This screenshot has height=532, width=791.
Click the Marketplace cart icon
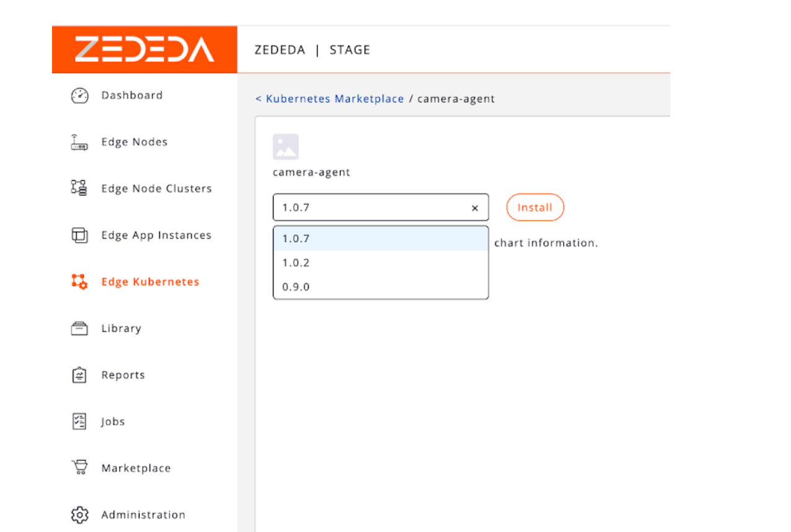coord(79,468)
